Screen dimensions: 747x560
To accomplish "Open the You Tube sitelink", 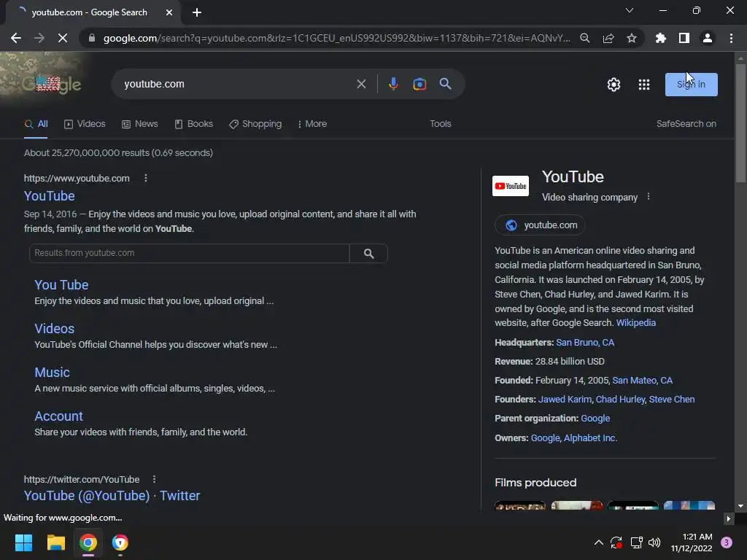I will 61,285.
